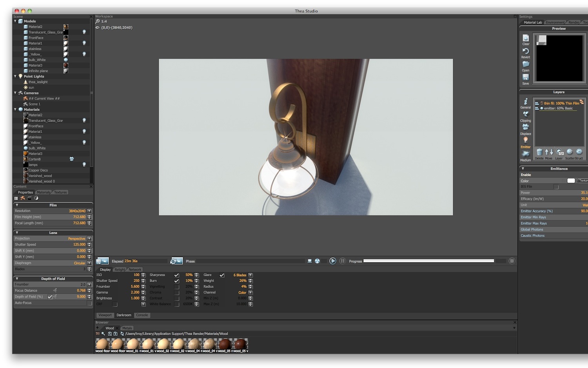Click the Revert material icon
The image size is (588, 368).
(x=526, y=51)
